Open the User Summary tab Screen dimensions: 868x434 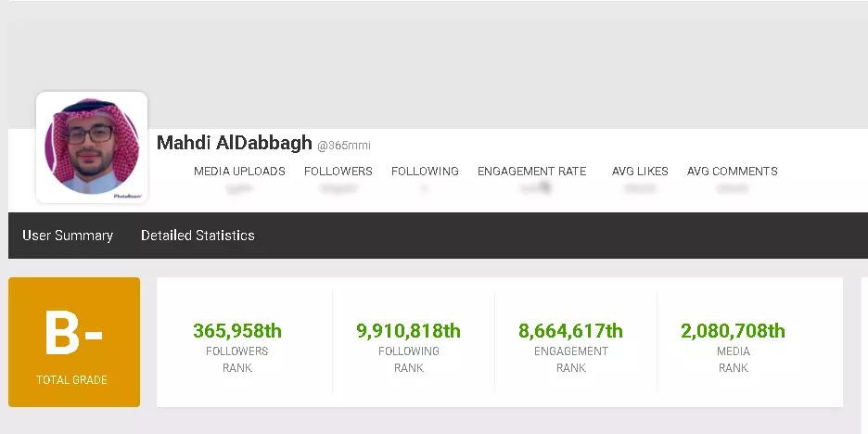tap(68, 236)
